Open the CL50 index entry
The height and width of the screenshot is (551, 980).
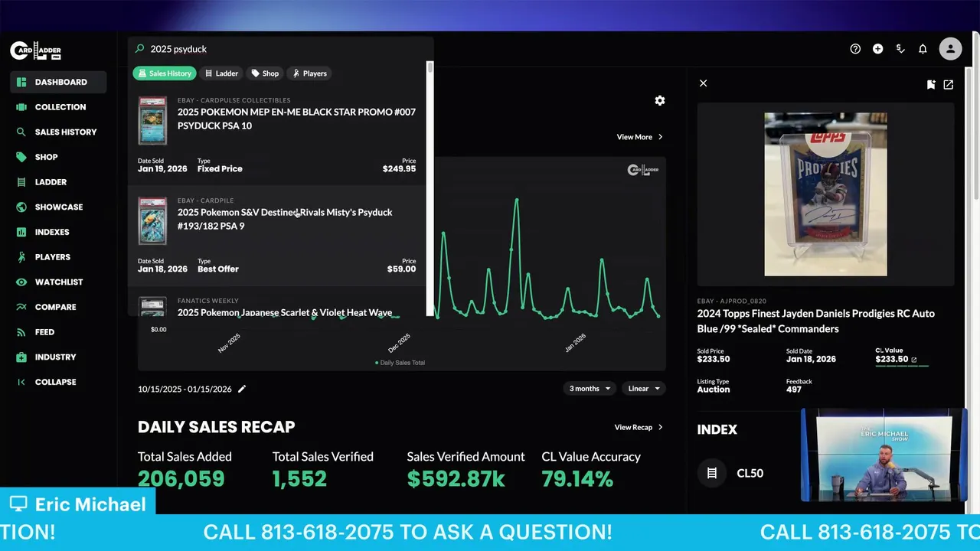750,473
